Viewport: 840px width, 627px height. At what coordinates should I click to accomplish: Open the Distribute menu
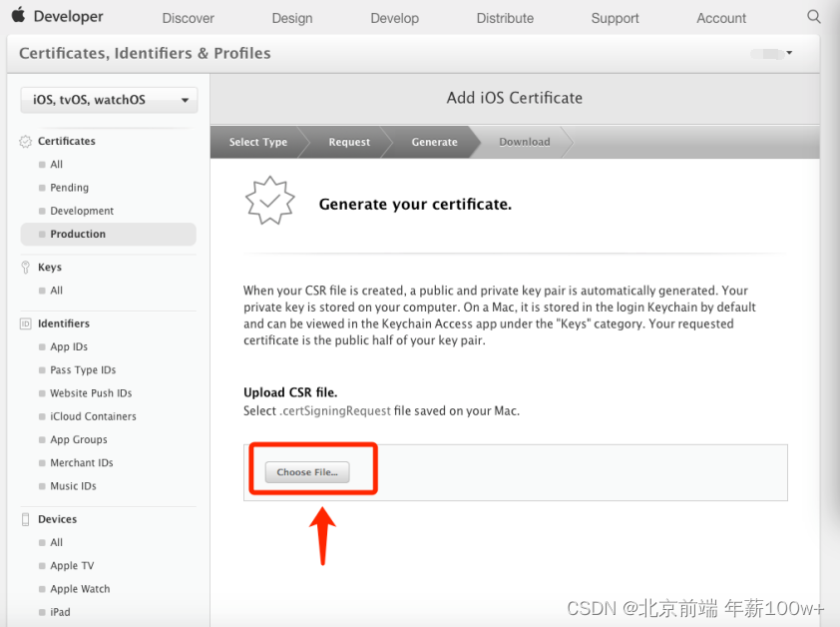click(x=505, y=18)
